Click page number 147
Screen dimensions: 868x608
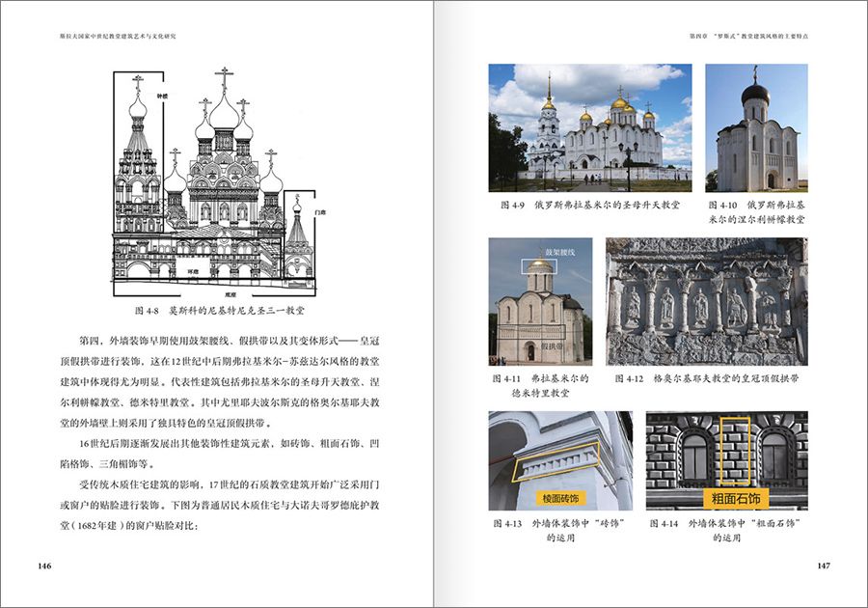click(824, 566)
